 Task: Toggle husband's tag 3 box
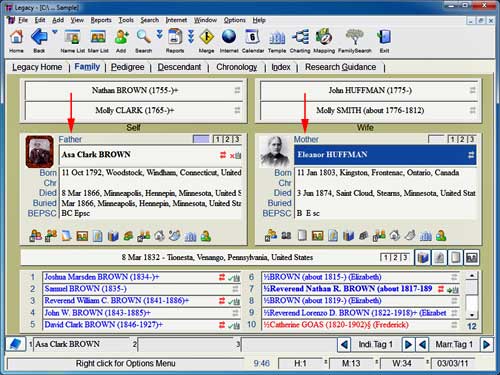(x=237, y=139)
